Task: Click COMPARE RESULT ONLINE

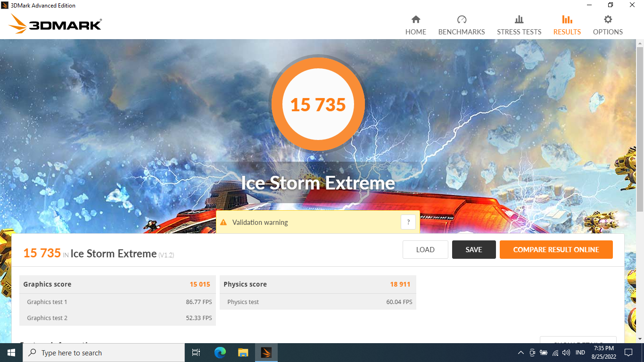Action: [x=556, y=250]
